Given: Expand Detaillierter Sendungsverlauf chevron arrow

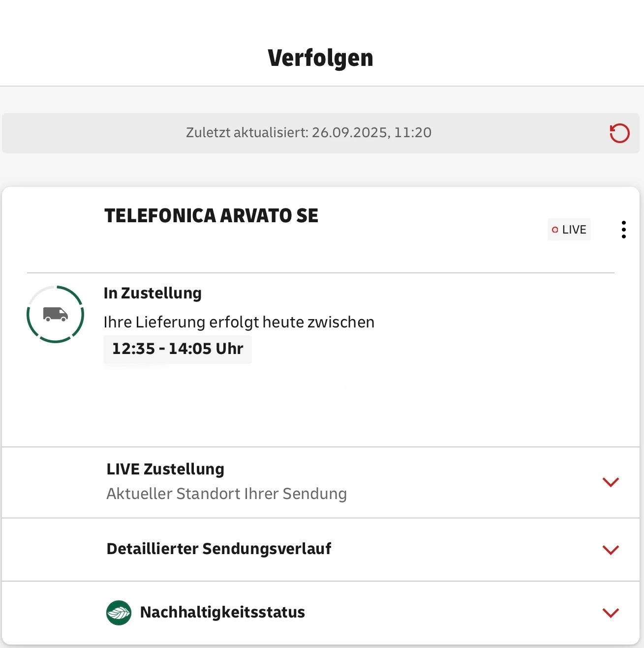Looking at the screenshot, I should (610, 550).
